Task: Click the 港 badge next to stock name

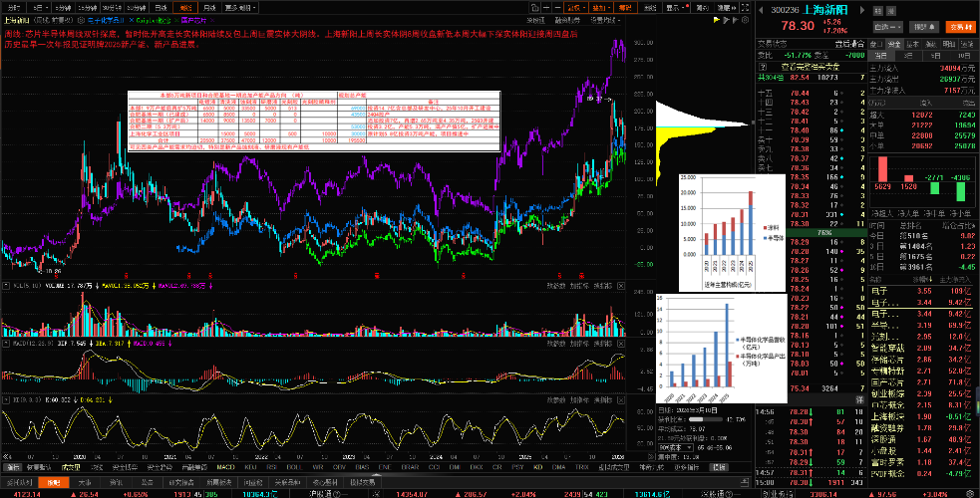Action: click(x=891, y=11)
